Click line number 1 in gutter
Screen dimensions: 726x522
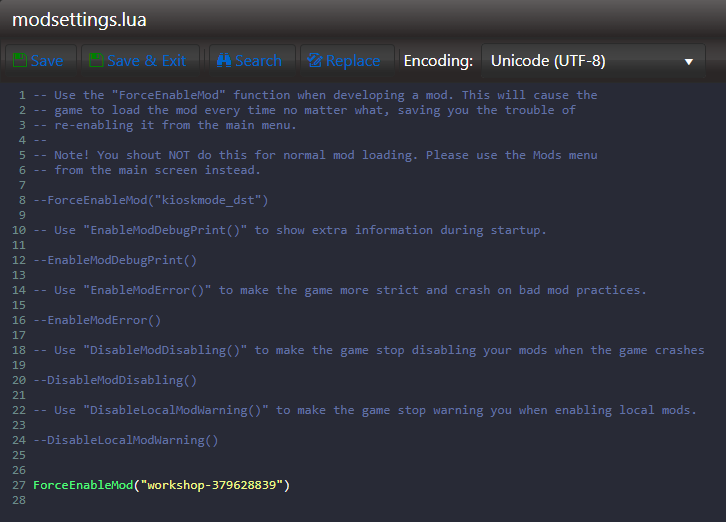pyautogui.click(x=22, y=95)
